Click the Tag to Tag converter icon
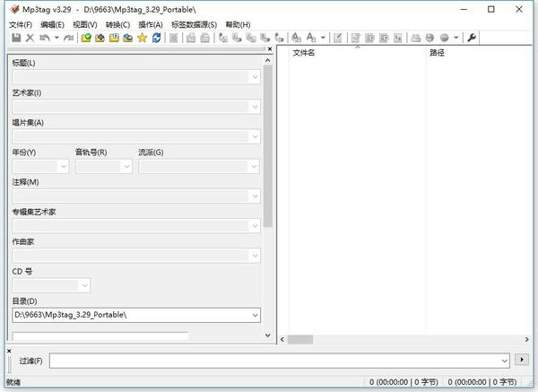Viewport: 538px width, 392px height. pyautogui.click(x=279, y=38)
